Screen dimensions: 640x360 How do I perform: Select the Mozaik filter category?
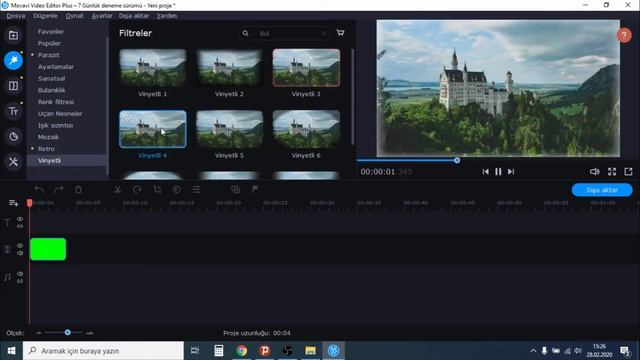[x=48, y=137]
